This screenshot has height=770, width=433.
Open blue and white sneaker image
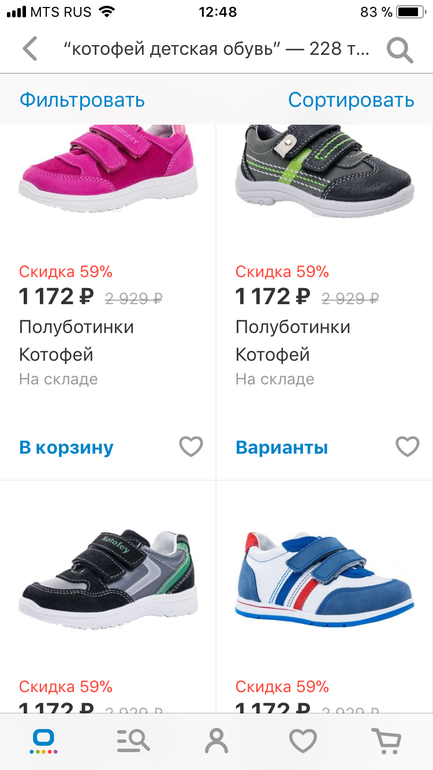click(324, 579)
